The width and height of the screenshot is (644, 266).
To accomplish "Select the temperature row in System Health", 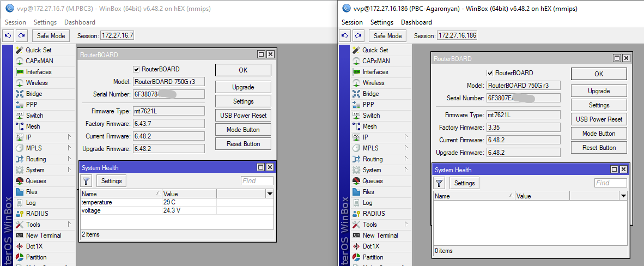I will [177, 202].
